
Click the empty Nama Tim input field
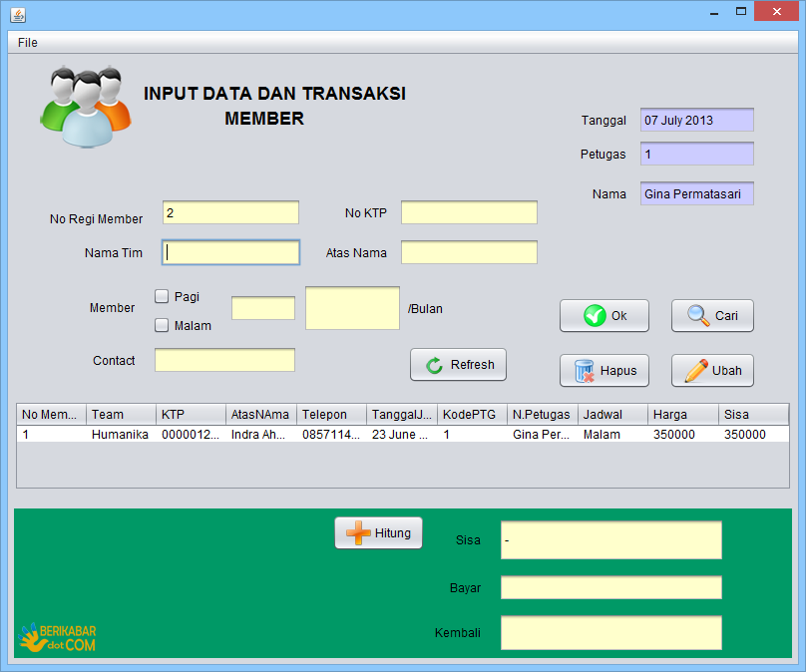[x=229, y=252]
